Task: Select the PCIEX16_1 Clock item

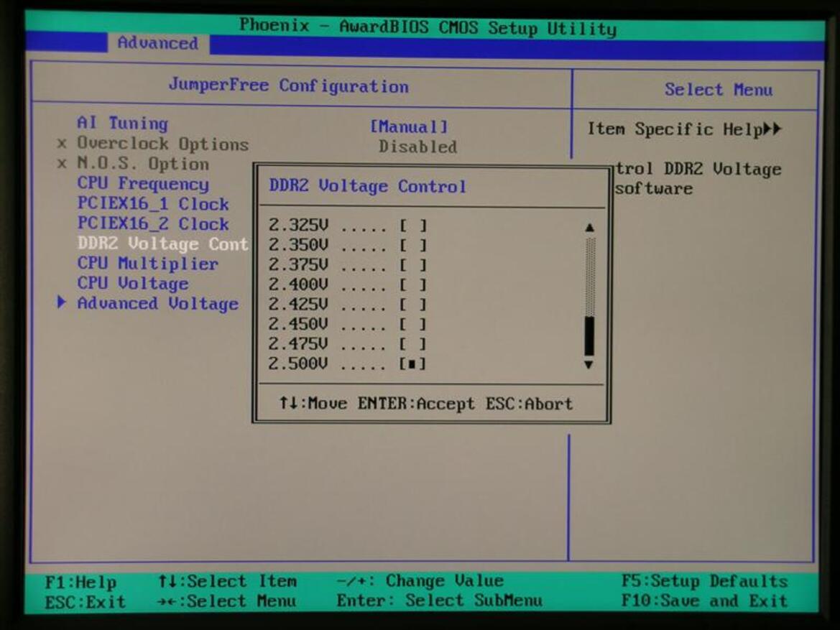Action: click(153, 204)
